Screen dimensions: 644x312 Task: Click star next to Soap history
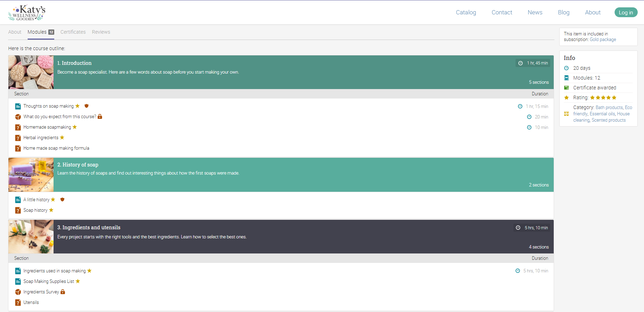tap(51, 210)
